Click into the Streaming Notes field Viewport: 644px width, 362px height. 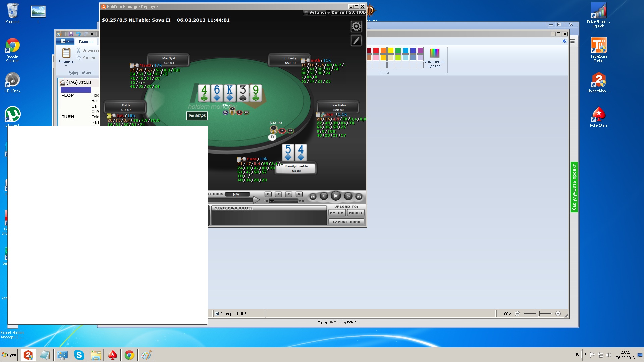(269, 218)
